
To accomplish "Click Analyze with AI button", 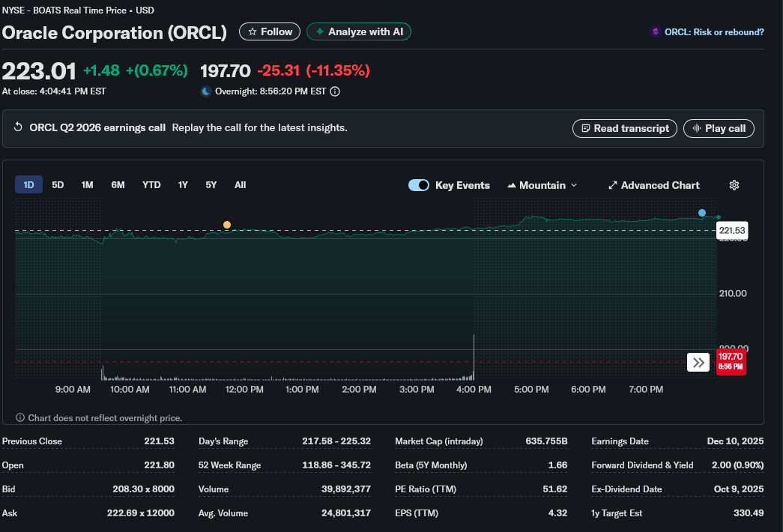I will coord(359,31).
